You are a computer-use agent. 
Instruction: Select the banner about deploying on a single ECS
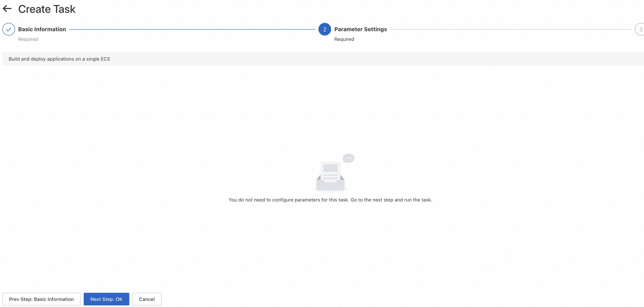click(59, 59)
